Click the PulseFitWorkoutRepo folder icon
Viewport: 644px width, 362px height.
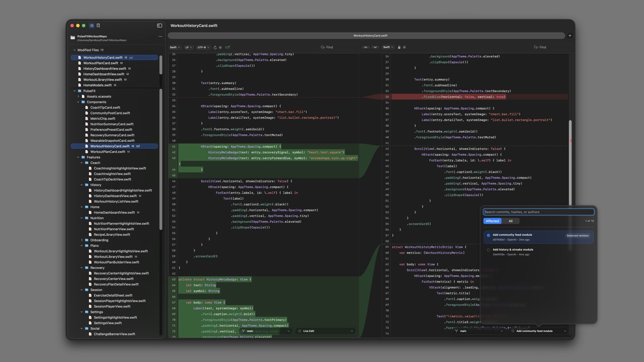tap(73, 38)
